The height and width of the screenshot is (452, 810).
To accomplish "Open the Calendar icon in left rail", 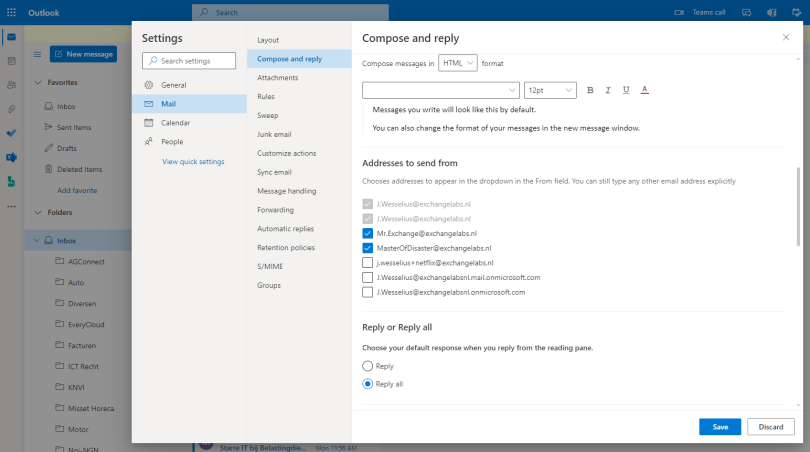I will (x=11, y=60).
